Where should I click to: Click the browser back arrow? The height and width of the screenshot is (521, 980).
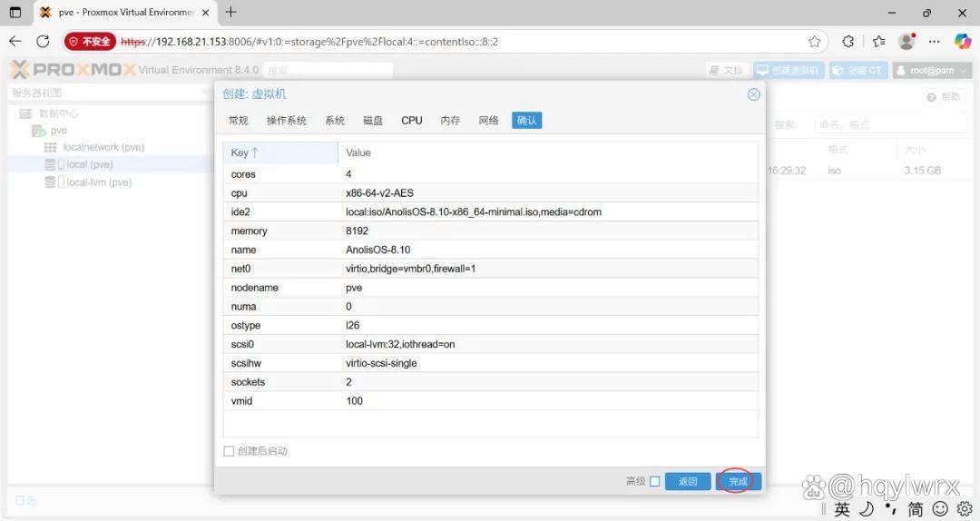[15, 41]
